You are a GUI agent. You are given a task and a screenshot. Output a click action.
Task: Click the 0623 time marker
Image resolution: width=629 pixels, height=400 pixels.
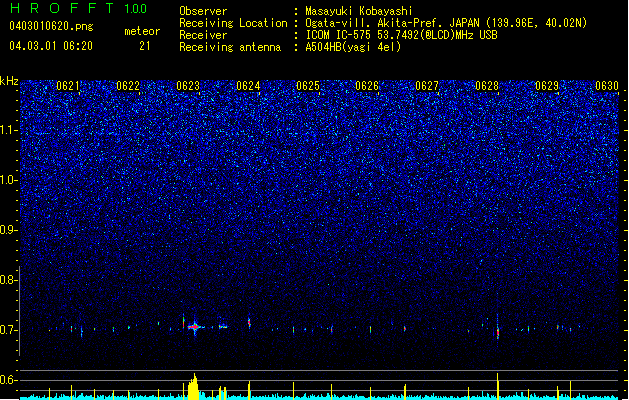(188, 86)
